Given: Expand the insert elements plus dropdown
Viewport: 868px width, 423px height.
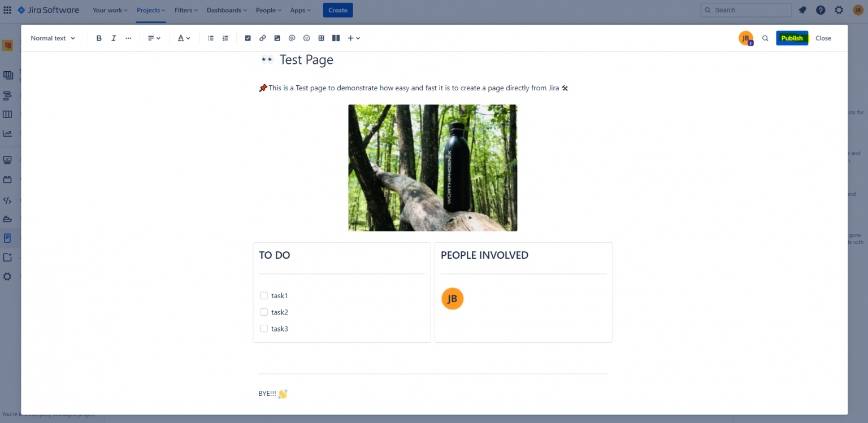Looking at the screenshot, I should pos(354,38).
